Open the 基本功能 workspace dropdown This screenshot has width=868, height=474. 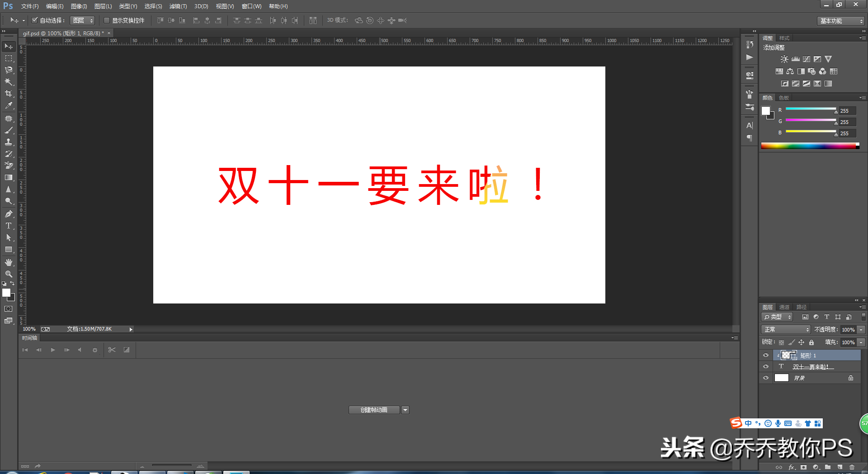tap(841, 21)
